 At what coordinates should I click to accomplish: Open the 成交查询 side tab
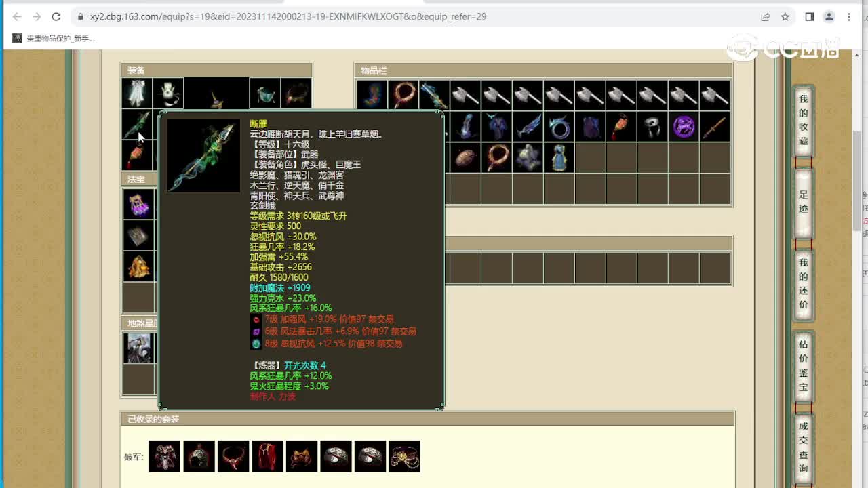coord(803,447)
